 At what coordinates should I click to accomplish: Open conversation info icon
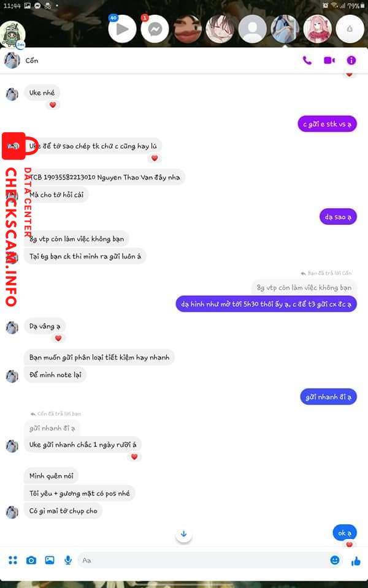point(351,61)
